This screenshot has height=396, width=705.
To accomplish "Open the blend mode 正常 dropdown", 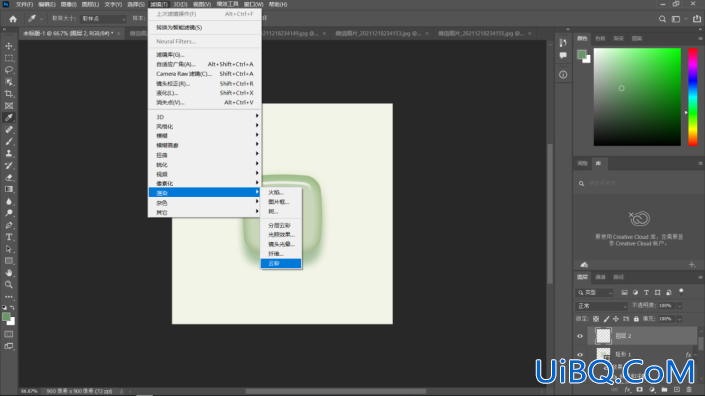I will coord(602,306).
